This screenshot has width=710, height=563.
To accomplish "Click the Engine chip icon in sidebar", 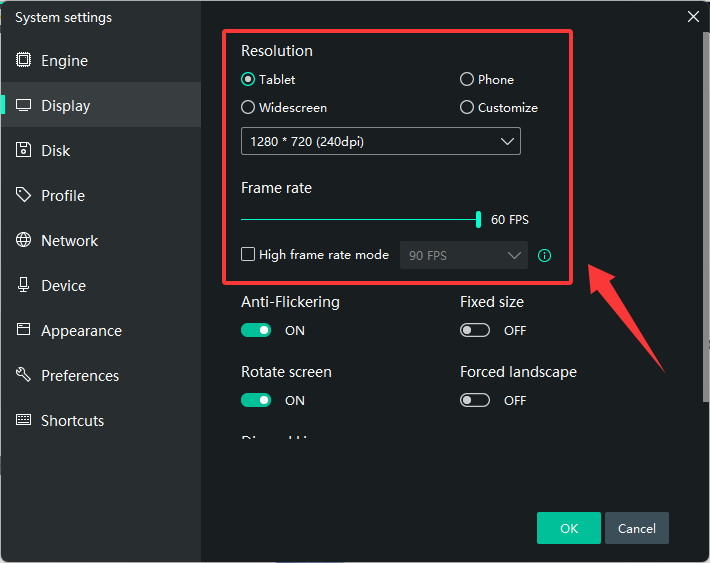I will [x=23, y=60].
